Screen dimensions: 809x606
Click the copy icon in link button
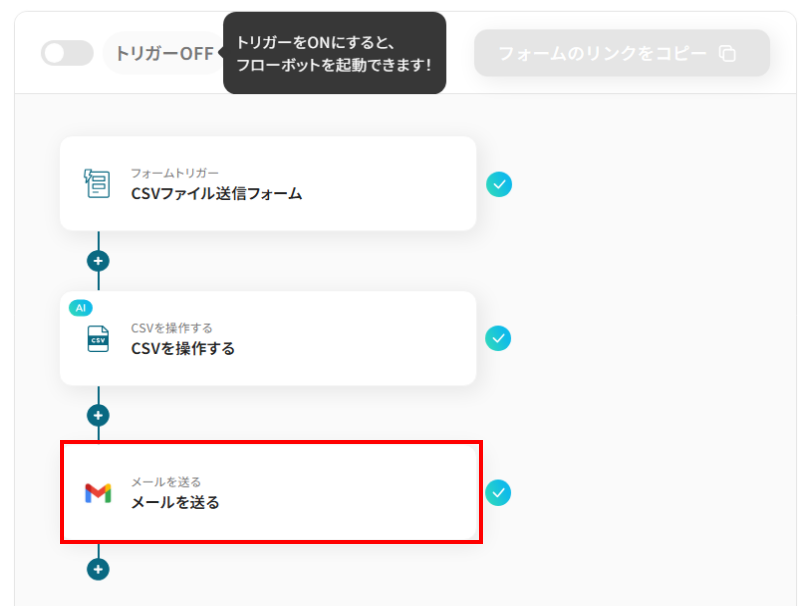[x=727, y=53]
